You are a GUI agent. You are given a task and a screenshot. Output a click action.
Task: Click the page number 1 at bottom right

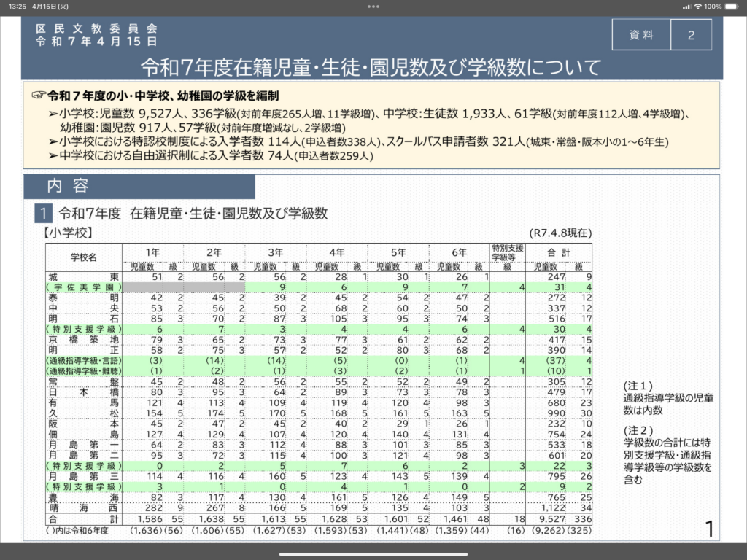coord(709,529)
